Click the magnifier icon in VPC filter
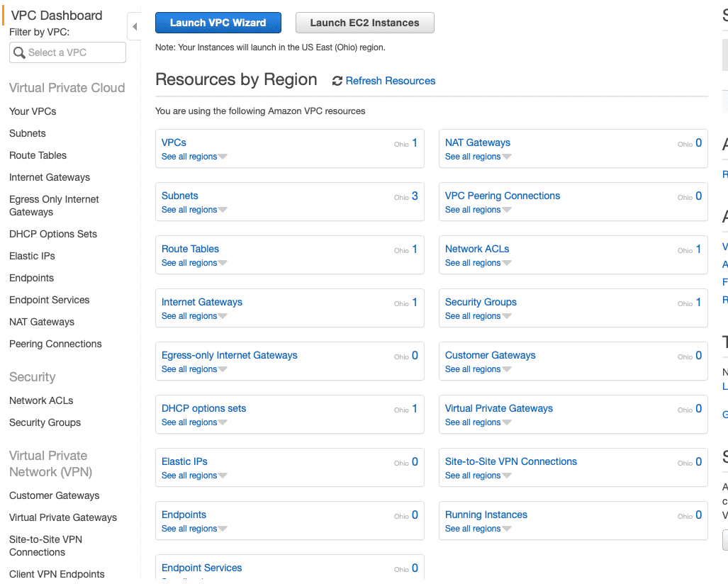This screenshot has width=728, height=584. pyautogui.click(x=20, y=52)
